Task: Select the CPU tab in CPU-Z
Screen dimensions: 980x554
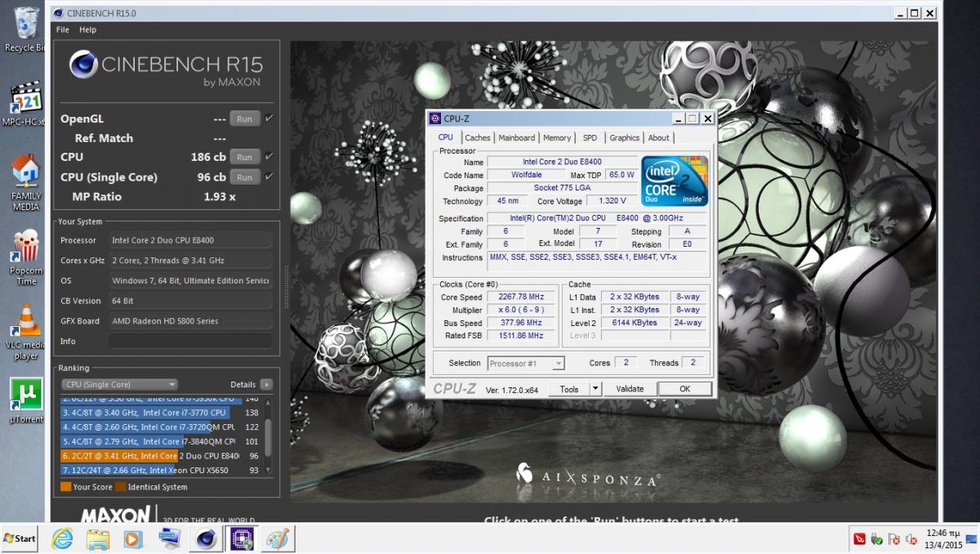Action: (x=446, y=137)
